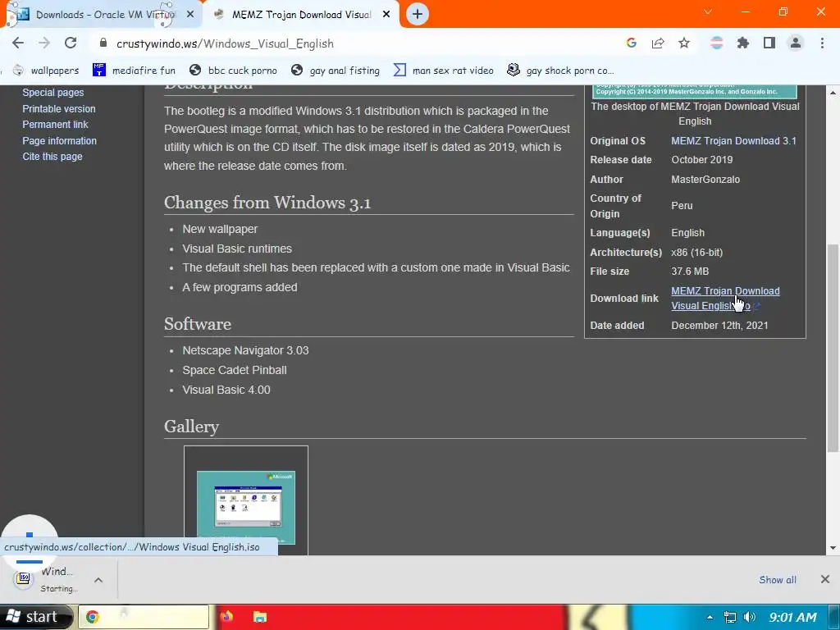The height and width of the screenshot is (630, 840).
Task: Bookmark this page with the star
Action: pos(684,43)
